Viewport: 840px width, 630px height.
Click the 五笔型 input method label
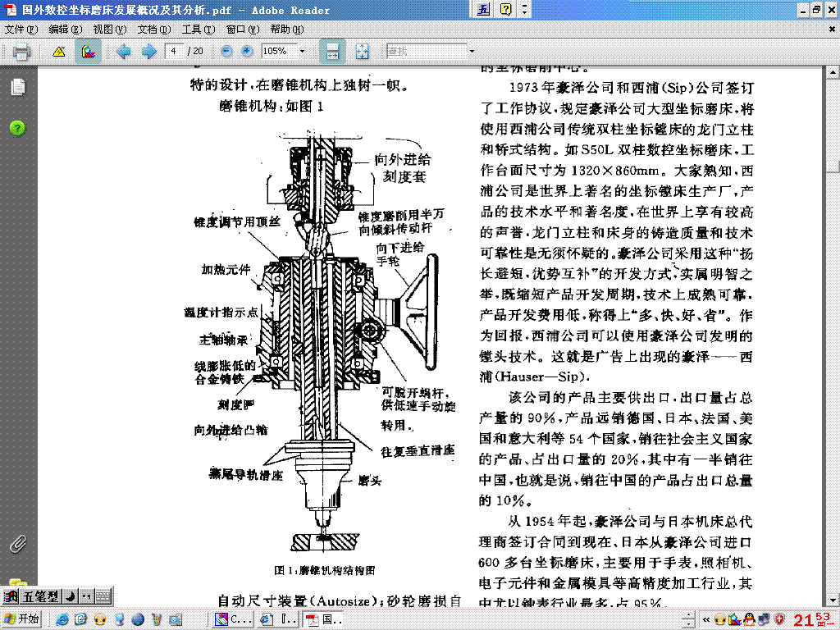(x=39, y=596)
